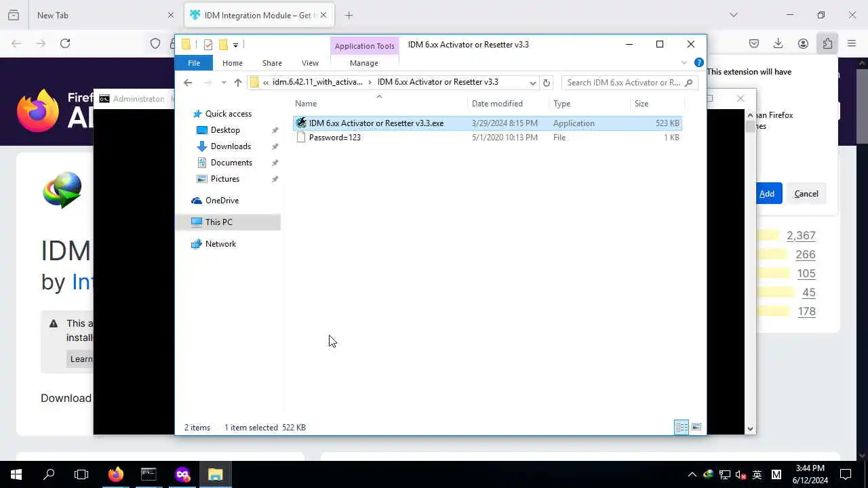Open the Manage tab under Application Tools

click(x=364, y=63)
